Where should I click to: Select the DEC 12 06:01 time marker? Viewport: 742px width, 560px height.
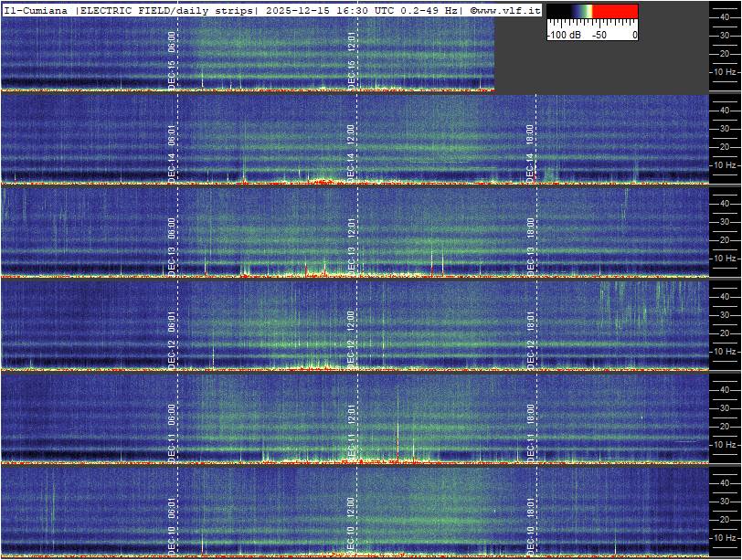pos(172,338)
